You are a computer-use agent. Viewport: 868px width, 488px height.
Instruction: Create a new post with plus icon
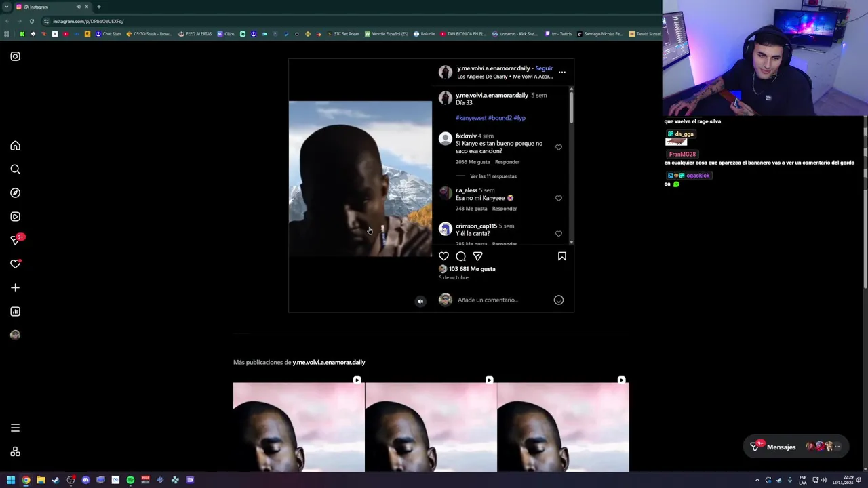coord(15,288)
